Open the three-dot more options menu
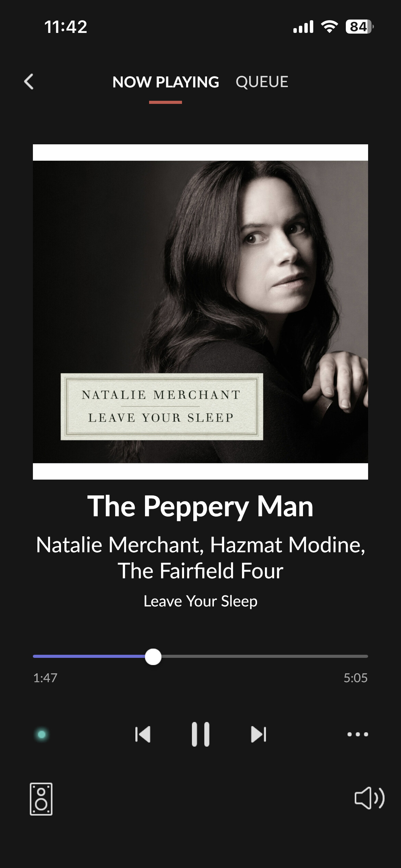Image resolution: width=401 pixels, height=868 pixels. point(357,734)
